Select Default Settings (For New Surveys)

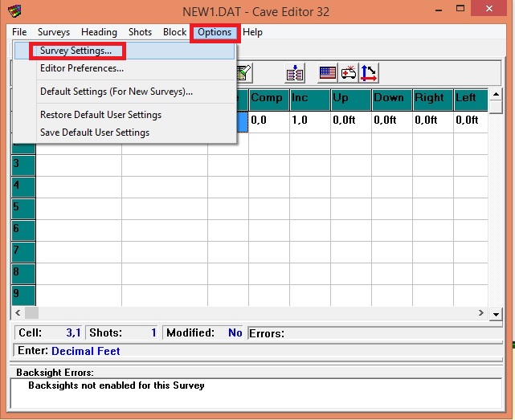point(116,92)
